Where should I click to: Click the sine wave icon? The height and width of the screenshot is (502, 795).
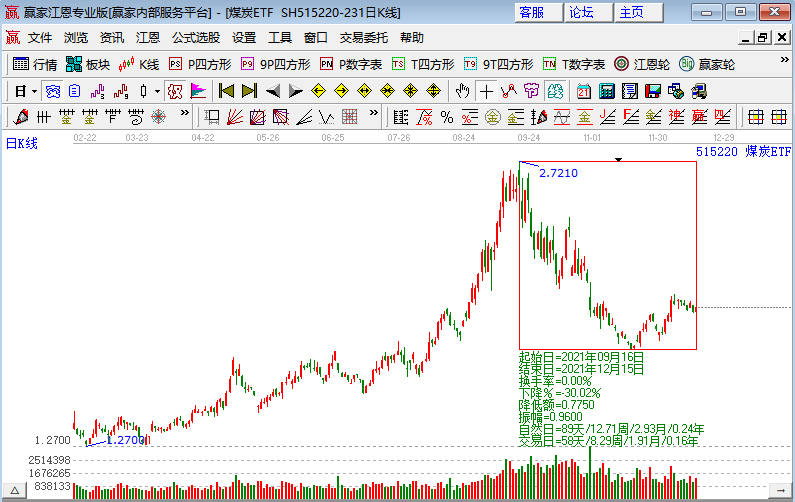coord(562,118)
